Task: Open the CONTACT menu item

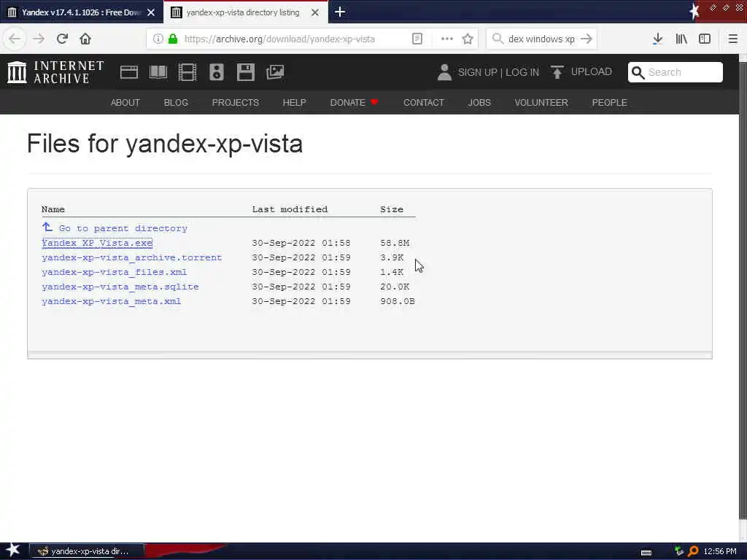Action: [424, 102]
